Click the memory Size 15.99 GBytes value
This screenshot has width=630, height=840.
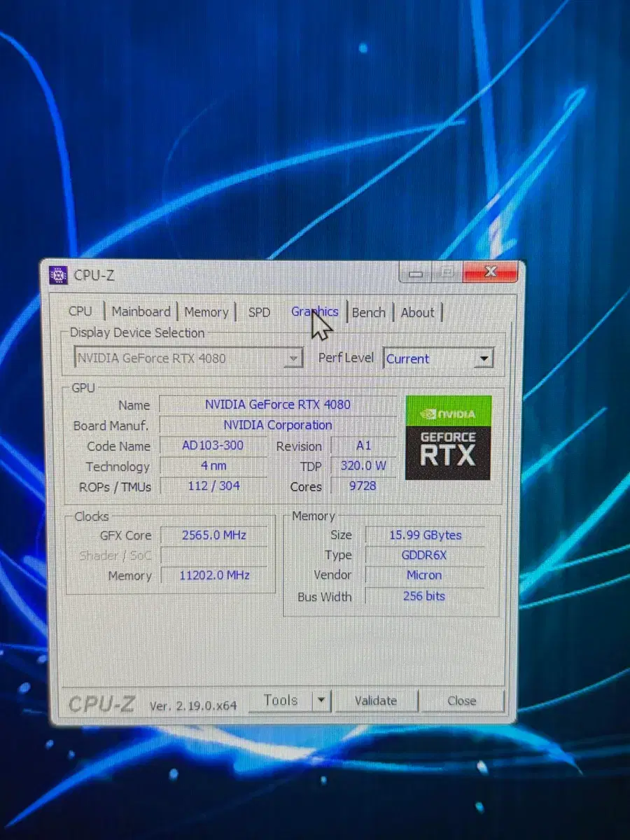tap(425, 535)
